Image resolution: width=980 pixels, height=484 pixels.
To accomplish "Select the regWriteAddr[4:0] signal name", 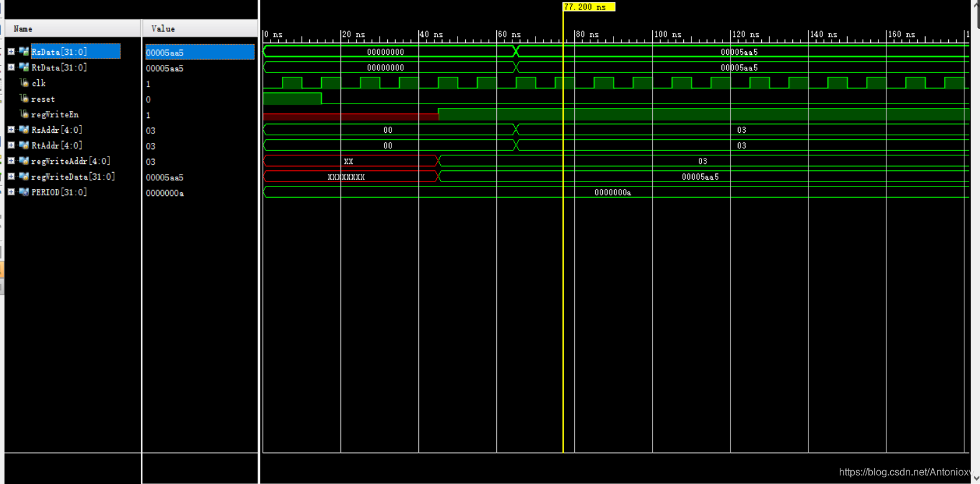I will point(70,161).
